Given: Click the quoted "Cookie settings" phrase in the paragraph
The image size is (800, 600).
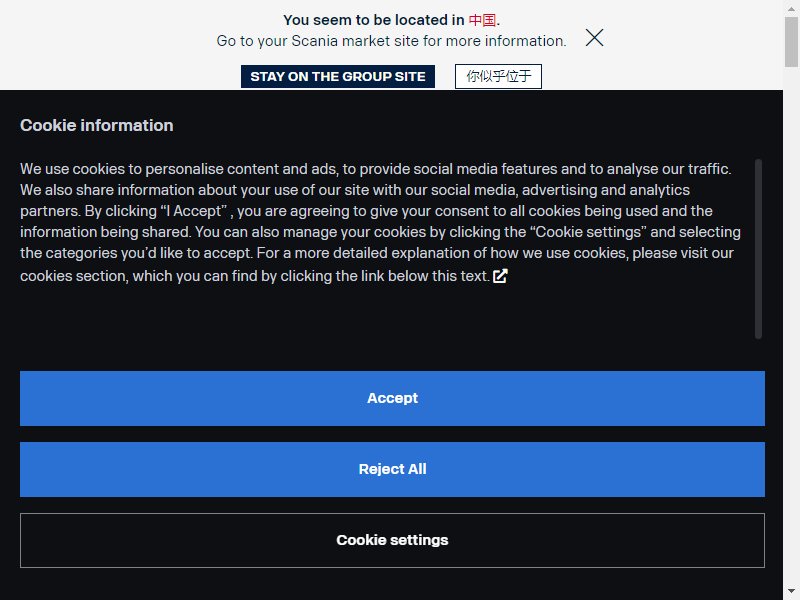Looking at the screenshot, I should coord(588,232).
